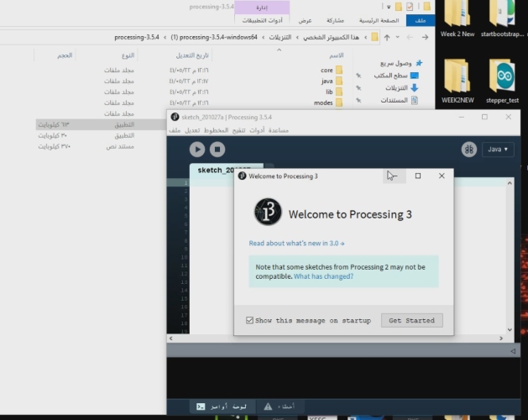
Task: Open the مشاركة ribbon tab
Action: point(336,20)
